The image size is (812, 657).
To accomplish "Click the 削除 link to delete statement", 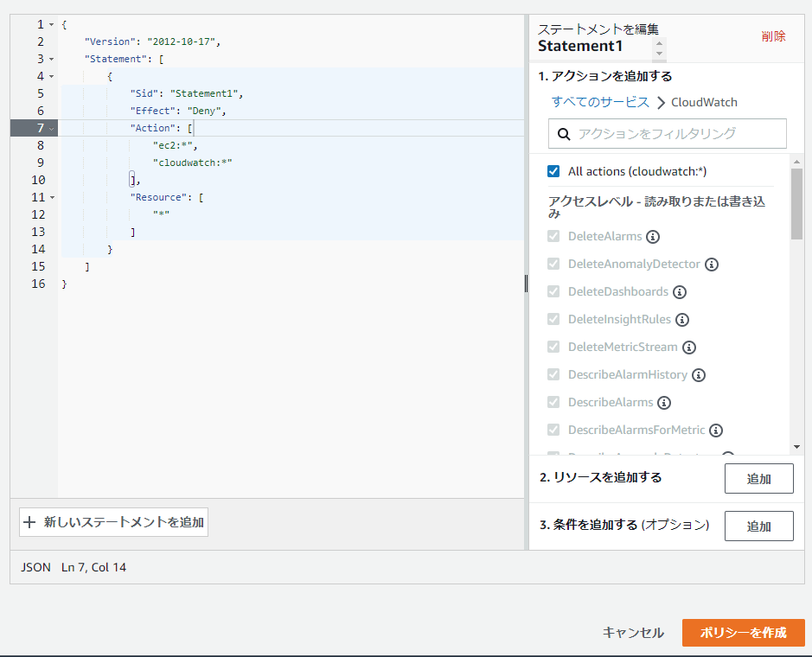I will tap(773, 36).
